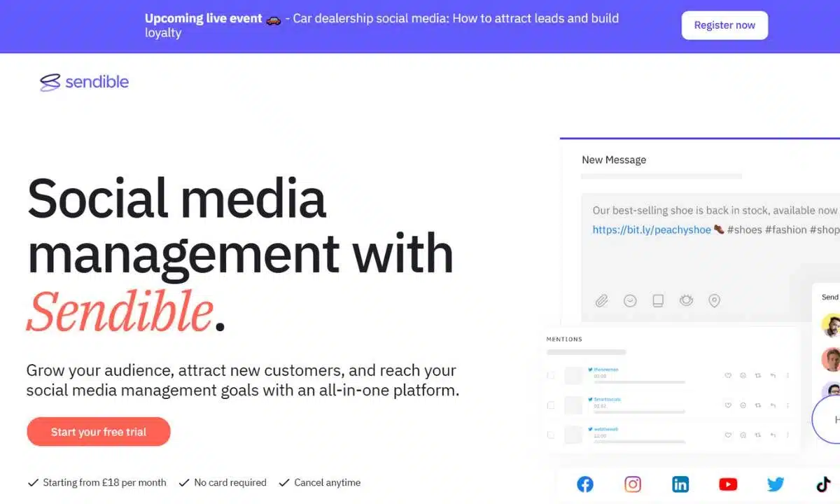The height and width of the screenshot is (504, 840).
Task: Click 'No card required' text
Action: coord(230,482)
